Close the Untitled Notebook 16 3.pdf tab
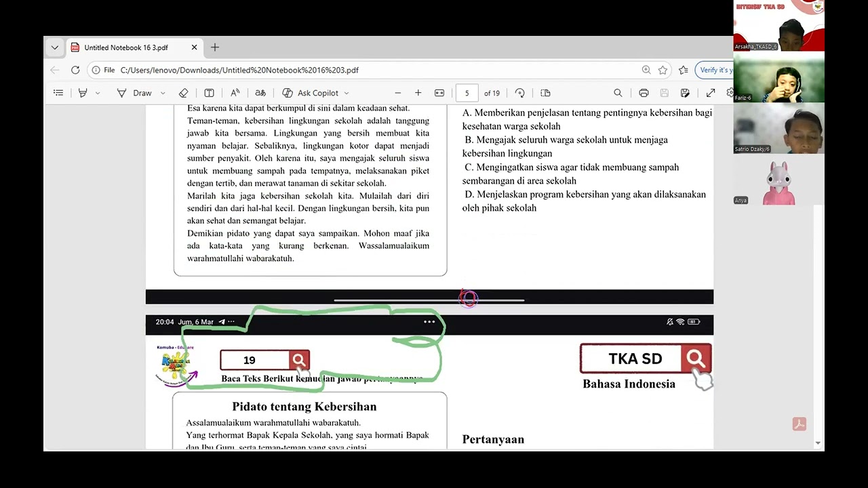Viewport: 868px width, 488px height. (194, 47)
